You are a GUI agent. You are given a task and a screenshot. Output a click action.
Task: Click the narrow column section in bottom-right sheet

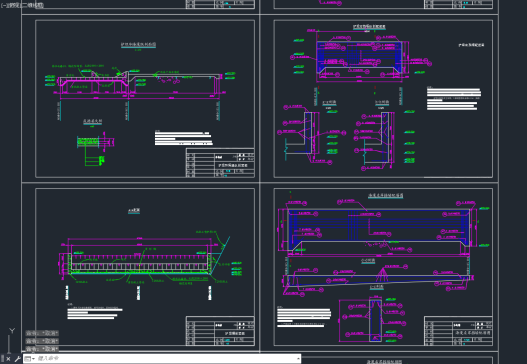coord(375,319)
